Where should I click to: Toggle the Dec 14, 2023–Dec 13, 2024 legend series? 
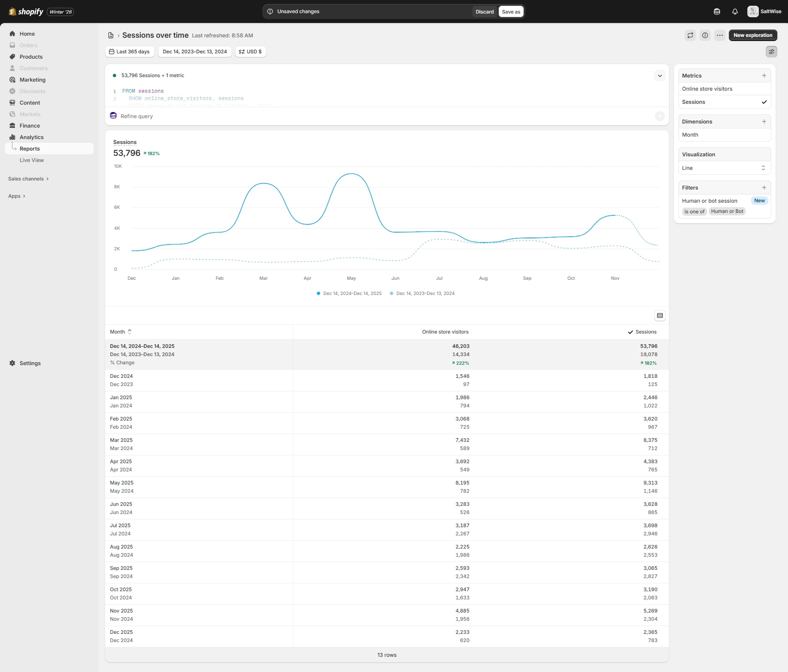point(422,293)
